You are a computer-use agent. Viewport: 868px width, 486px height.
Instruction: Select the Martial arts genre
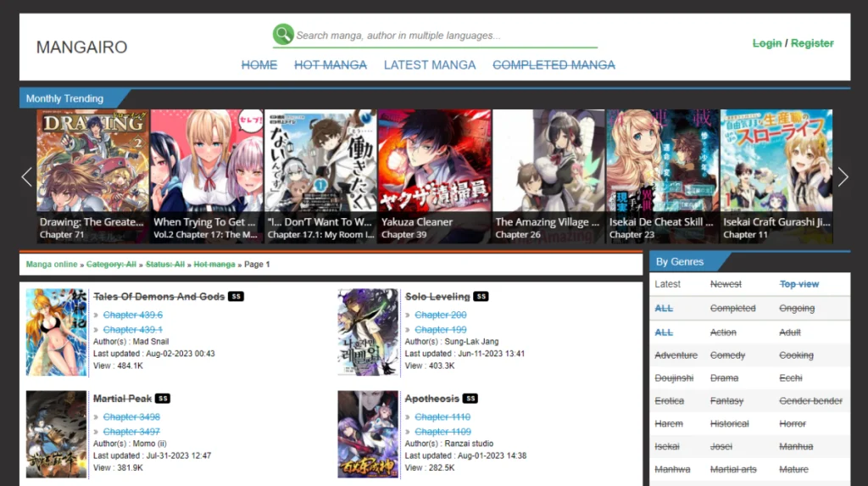[x=733, y=469]
